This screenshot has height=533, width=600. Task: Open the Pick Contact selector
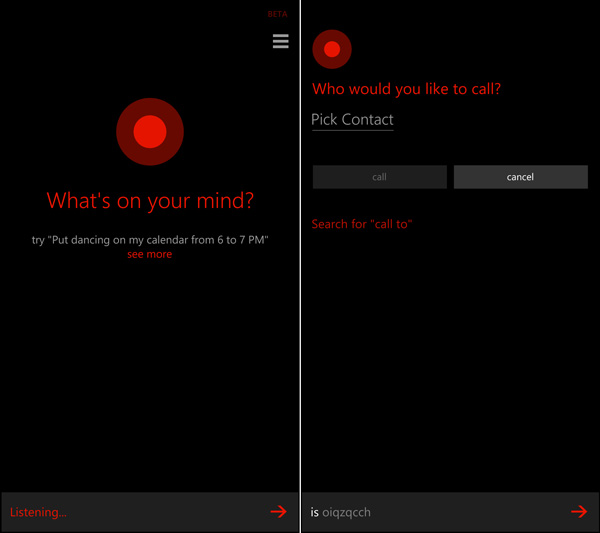[352, 120]
